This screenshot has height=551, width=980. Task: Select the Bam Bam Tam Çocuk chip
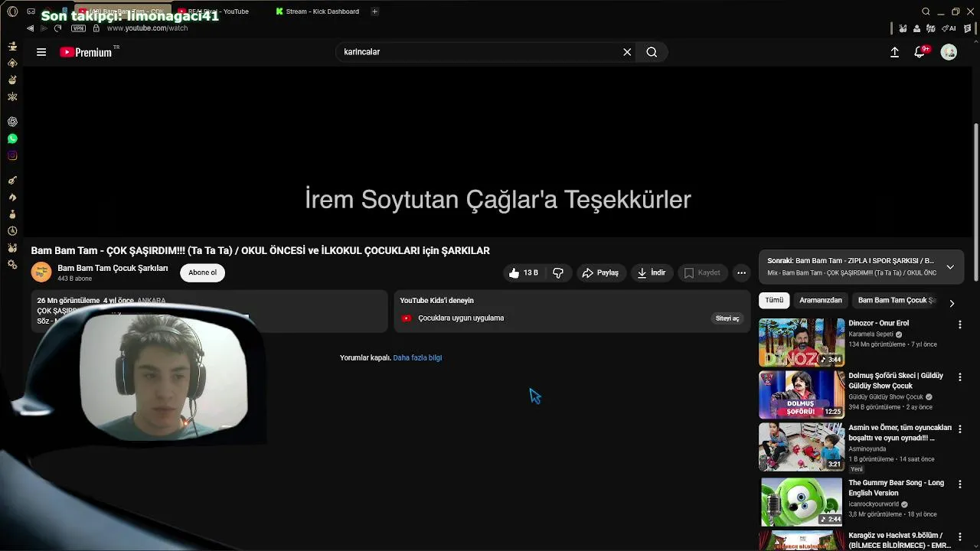pyautogui.click(x=897, y=300)
